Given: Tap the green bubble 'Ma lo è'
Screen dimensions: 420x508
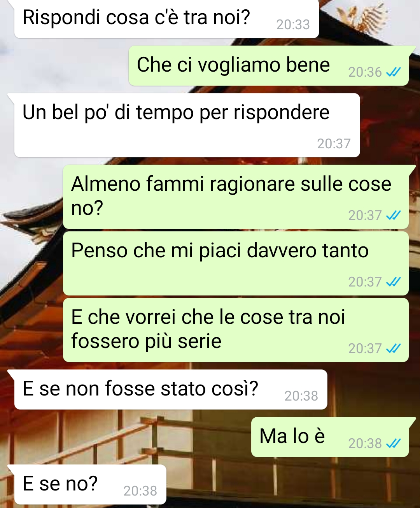Looking at the screenshot, I should pos(330,437).
